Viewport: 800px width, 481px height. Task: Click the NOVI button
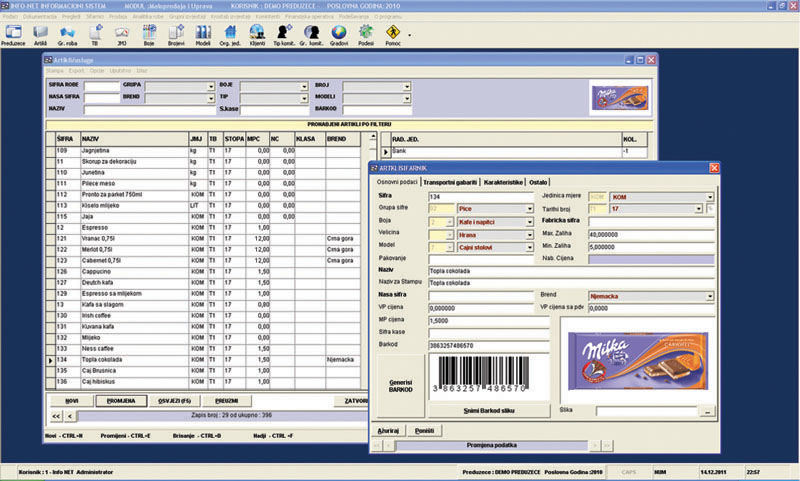[x=71, y=401]
